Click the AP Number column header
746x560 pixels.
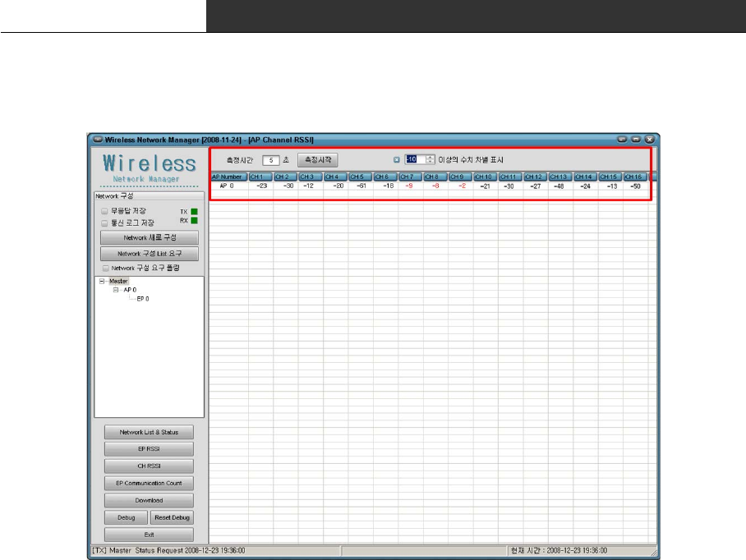[x=229, y=177]
